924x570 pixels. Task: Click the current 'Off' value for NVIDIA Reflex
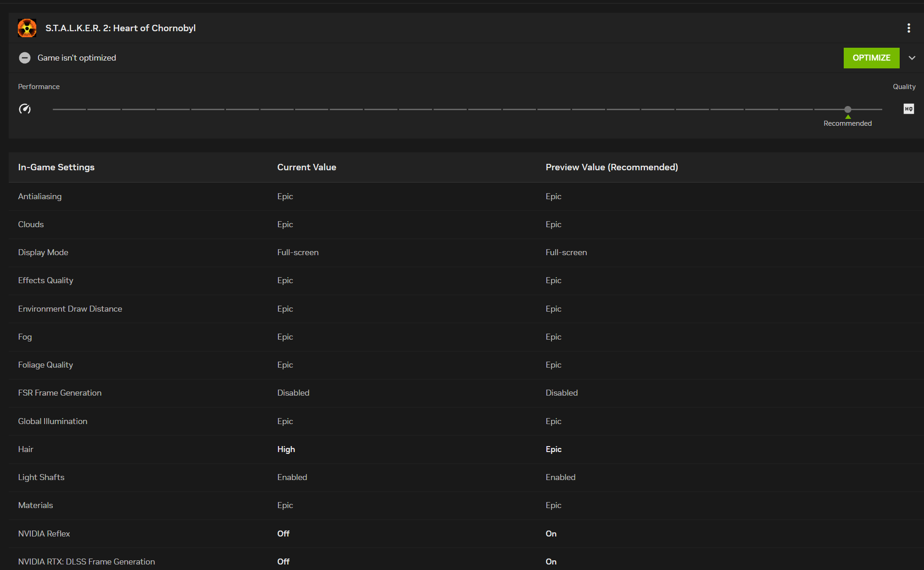[x=283, y=534]
